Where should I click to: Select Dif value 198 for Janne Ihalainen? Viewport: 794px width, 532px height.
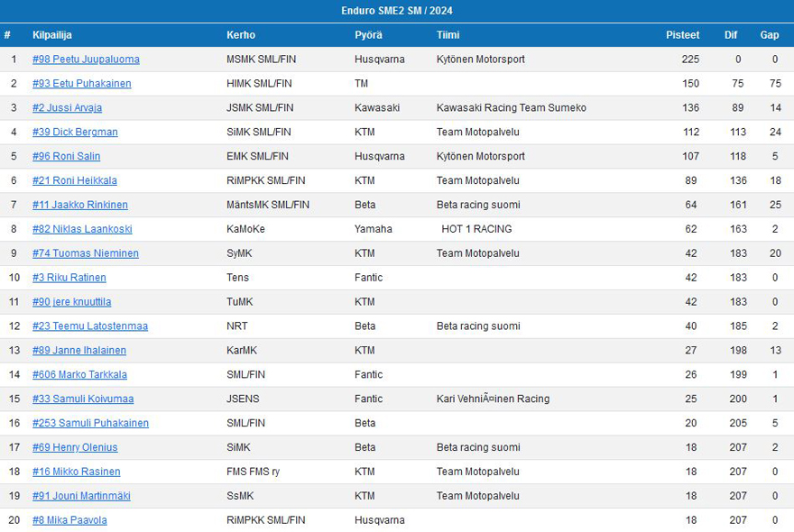click(x=738, y=351)
